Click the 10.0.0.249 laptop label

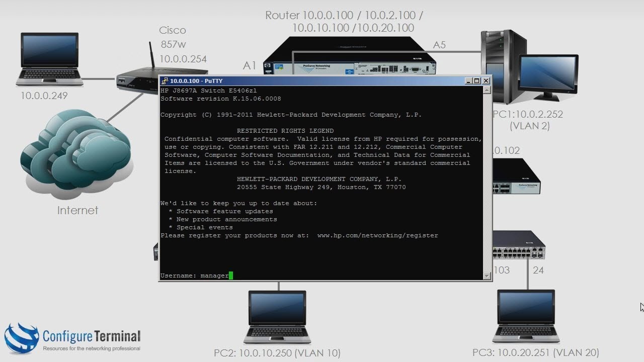click(x=44, y=96)
